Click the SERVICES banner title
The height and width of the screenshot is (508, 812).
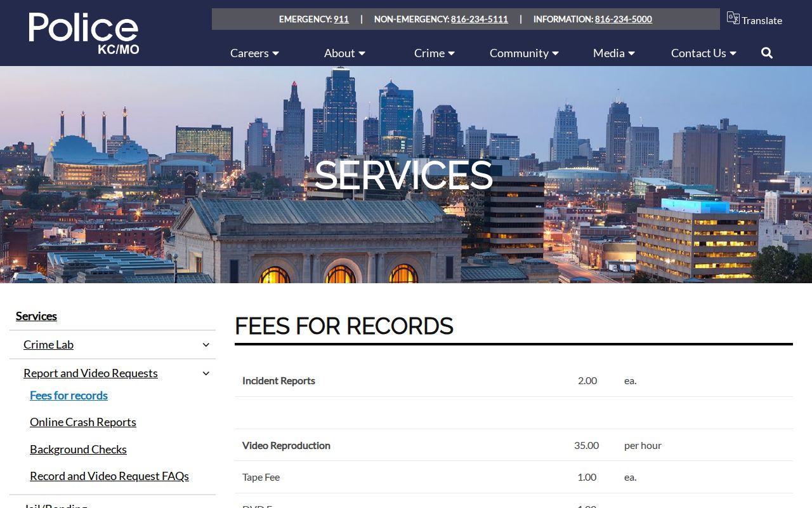click(x=403, y=175)
